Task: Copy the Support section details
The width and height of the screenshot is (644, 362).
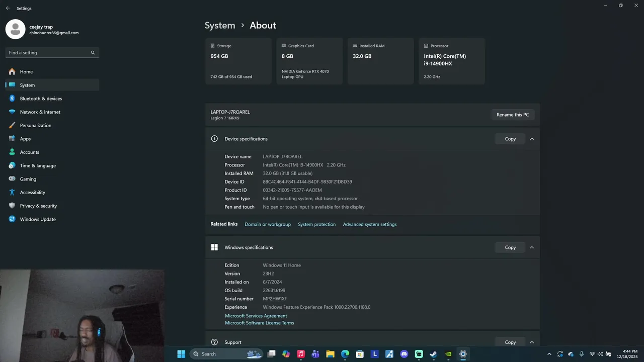Action: point(510,342)
